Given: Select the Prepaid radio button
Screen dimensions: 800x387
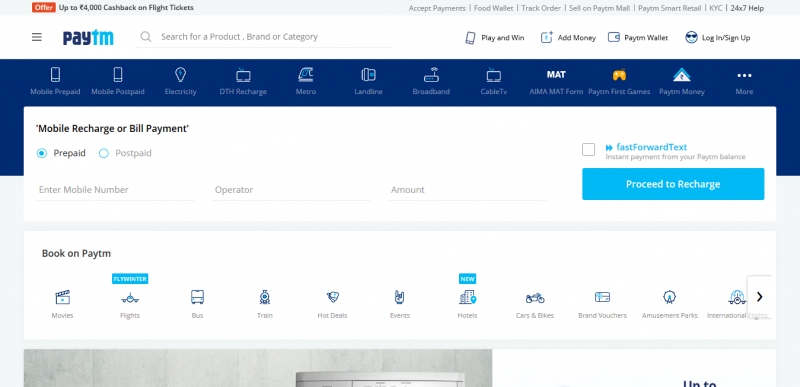Looking at the screenshot, I should [42, 153].
